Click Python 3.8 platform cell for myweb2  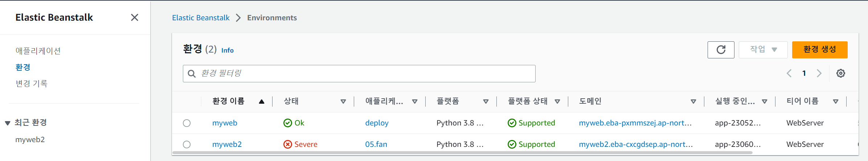pyautogui.click(x=460, y=144)
